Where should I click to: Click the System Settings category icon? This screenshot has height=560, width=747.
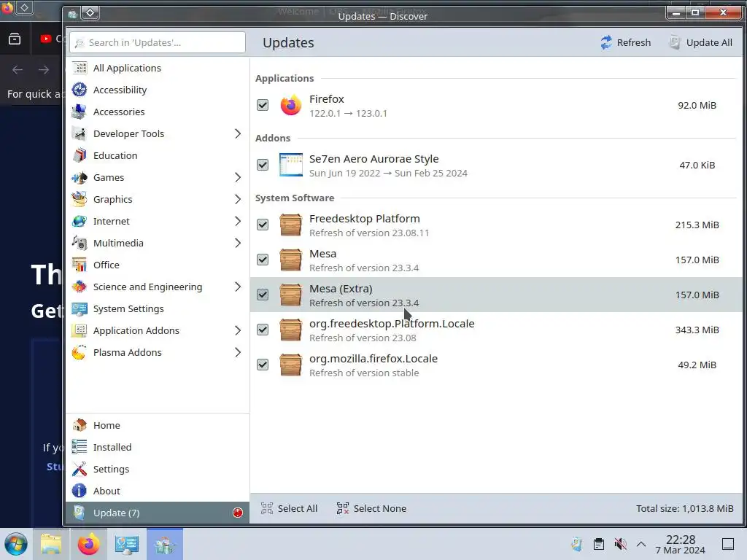(79, 308)
